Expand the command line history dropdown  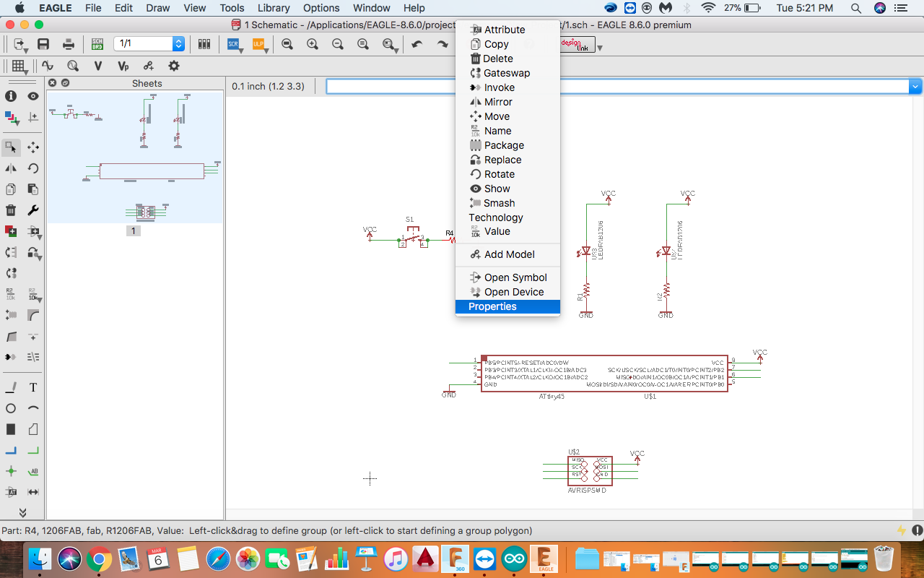coord(915,87)
